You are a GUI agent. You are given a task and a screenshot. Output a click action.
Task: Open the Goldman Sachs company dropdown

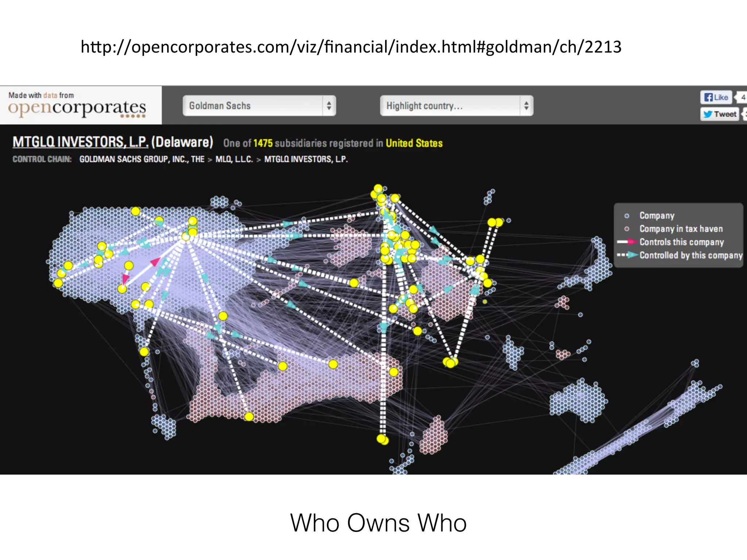tap(259, 106)
